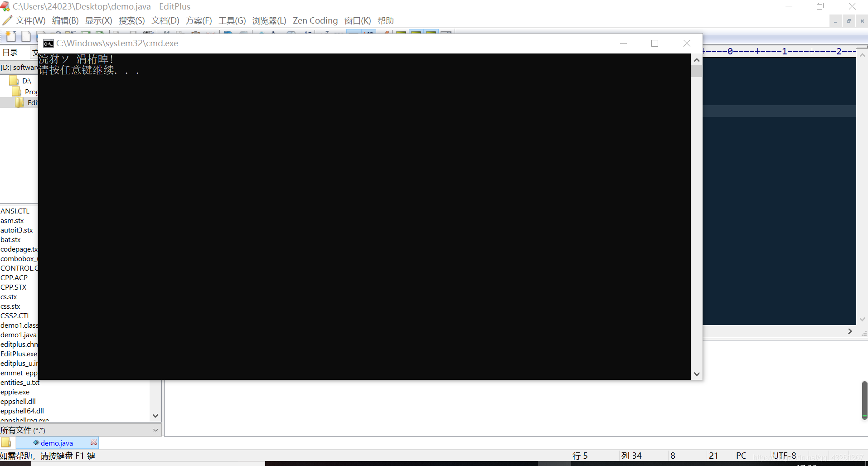Select file css.stx in file list

pos(10,306)
